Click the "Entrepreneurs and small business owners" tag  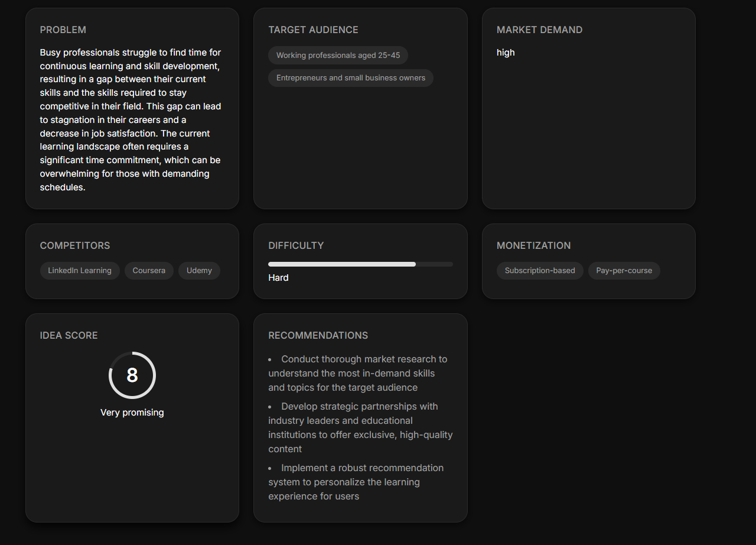coord(351,78)
